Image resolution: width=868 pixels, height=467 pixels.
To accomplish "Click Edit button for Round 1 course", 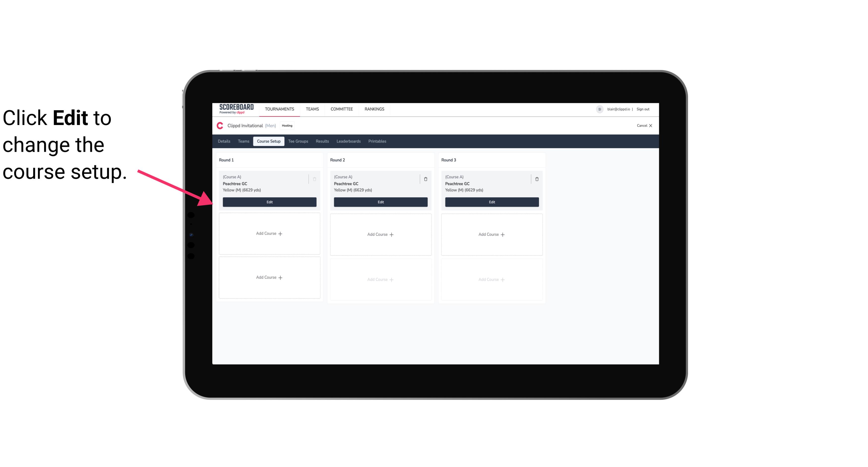I will click(269, 201).
